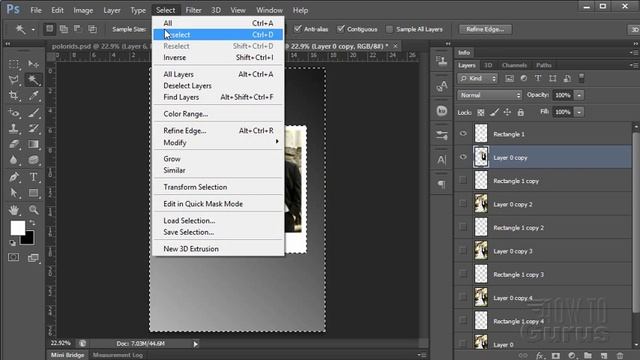Hide the Layer 0 copy layer
Image resolution: width=640 pixels, height=360 pixels.
(x=463, y=157)
